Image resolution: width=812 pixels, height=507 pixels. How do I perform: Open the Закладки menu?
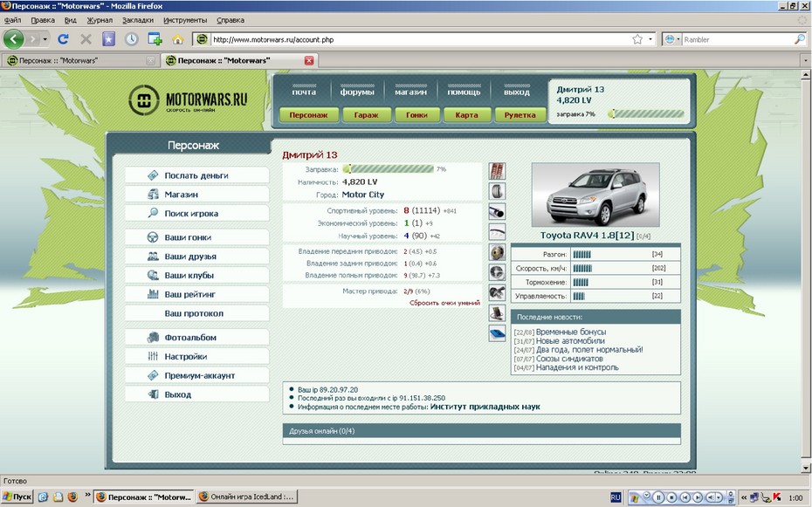[x=138, y=20]
